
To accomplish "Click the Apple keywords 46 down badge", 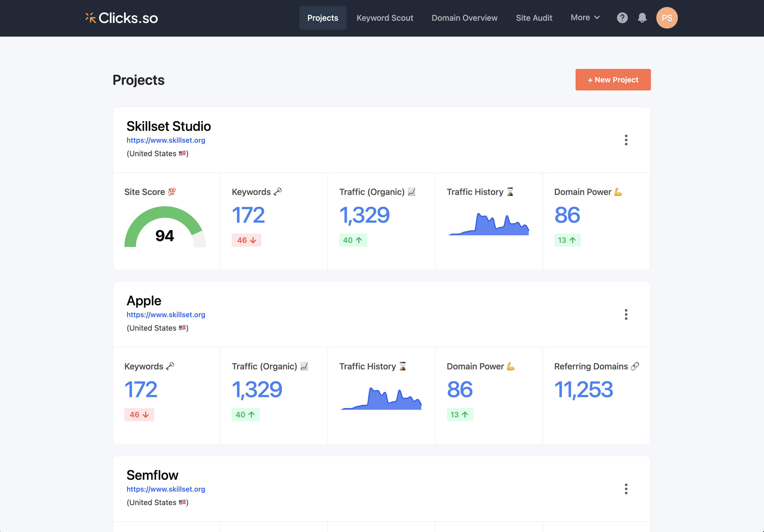I will tap(139, 415).
